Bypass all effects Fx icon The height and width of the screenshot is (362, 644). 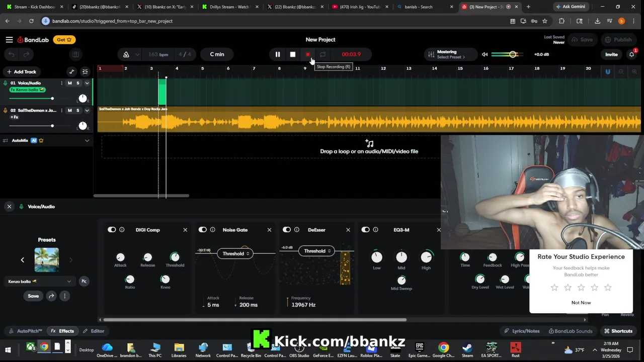pyautogui.click(x=84, y=282)
